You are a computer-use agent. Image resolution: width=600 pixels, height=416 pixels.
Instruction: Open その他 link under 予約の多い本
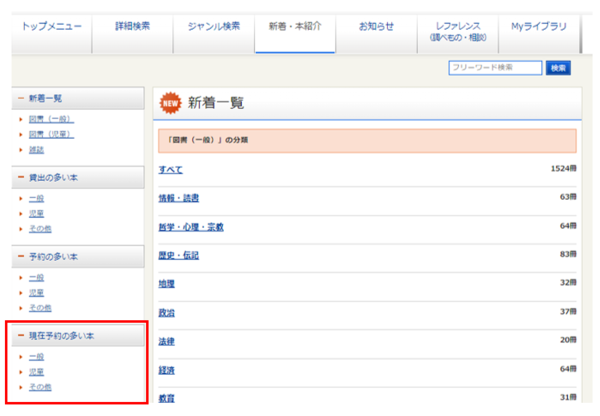coord(40,308)
